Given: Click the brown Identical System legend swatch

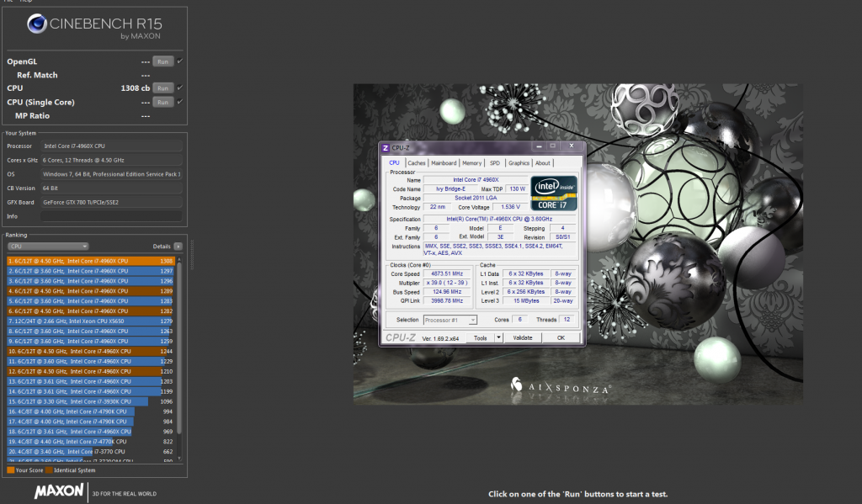Looking at the screenshot, I should click(49, 470).
